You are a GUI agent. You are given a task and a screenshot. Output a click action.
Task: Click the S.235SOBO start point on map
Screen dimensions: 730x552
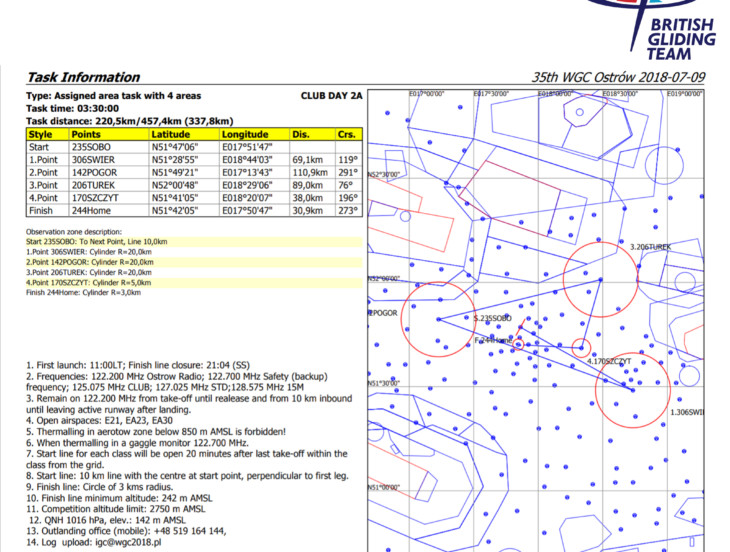coord(492,318)
